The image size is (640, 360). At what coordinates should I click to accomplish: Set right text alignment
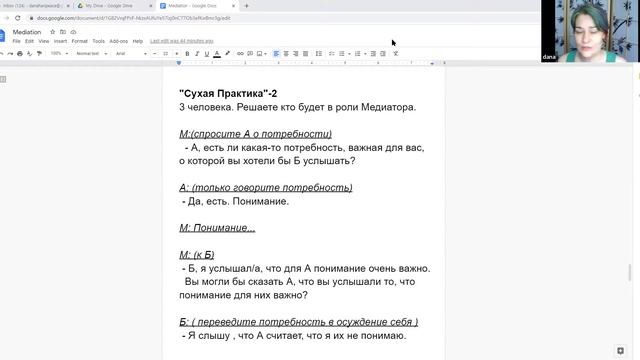point(296,53)
